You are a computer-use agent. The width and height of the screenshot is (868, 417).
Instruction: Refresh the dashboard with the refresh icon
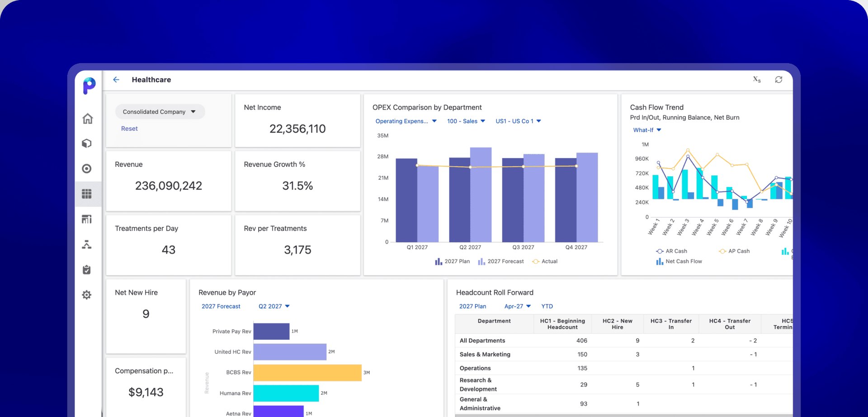pyautogui.click(x=778, y=80)
